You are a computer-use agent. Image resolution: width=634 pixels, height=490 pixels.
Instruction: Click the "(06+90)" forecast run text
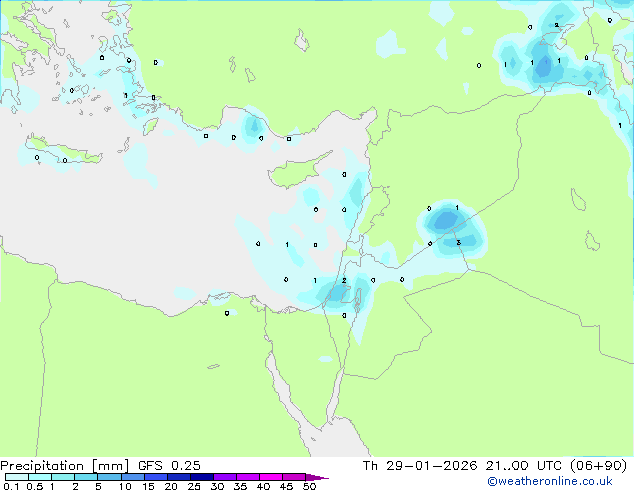point(598,466)
